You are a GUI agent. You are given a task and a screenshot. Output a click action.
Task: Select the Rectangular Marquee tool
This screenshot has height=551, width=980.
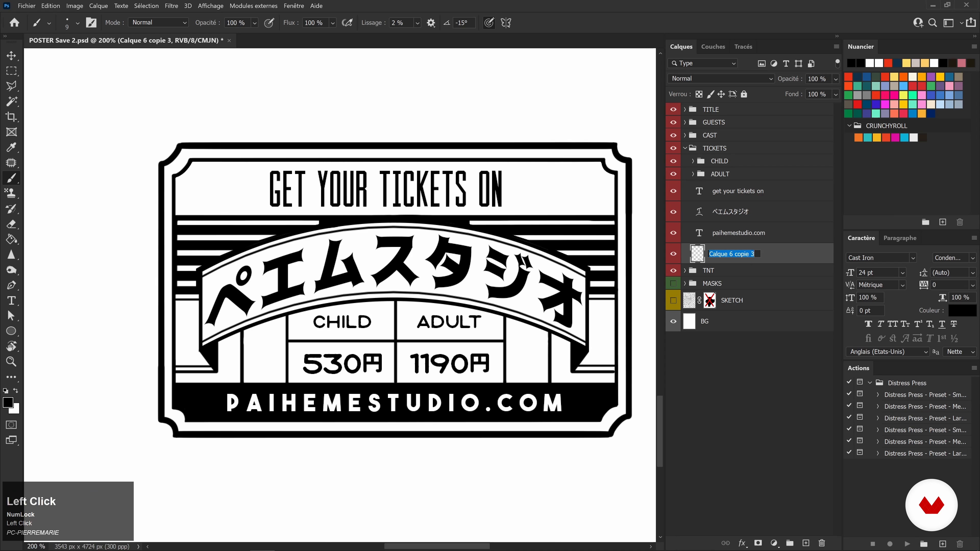(x=11, y=71)
